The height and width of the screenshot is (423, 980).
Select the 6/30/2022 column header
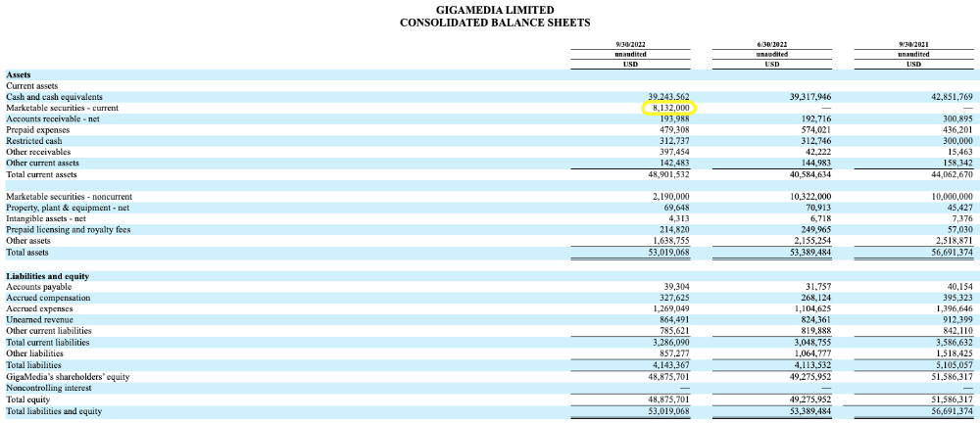[771, 45]
